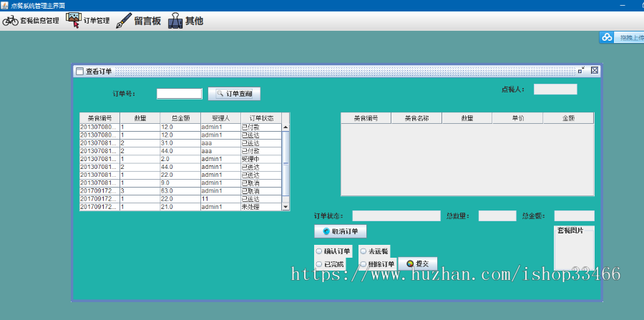Click the 查看订单 window title icon
The image size is (644, 320).
coord(79,71)
